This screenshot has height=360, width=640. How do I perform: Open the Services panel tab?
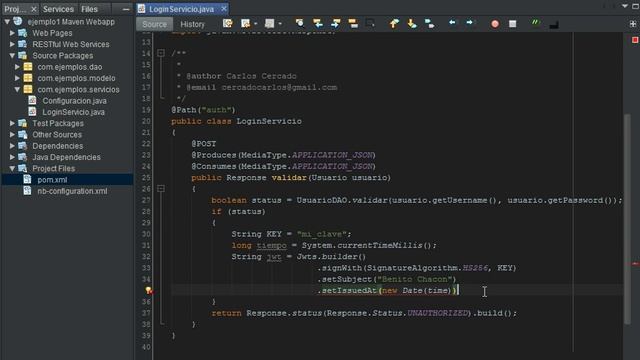point(58,9)
